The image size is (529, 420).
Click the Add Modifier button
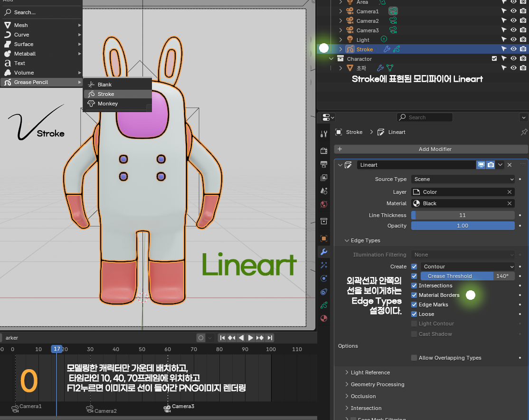point(435,149)
